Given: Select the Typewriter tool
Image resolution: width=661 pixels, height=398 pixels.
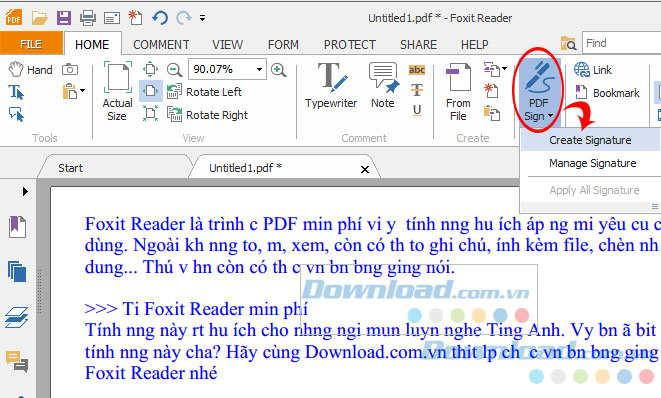Looking at the screenshot, I should pos(331,86).
